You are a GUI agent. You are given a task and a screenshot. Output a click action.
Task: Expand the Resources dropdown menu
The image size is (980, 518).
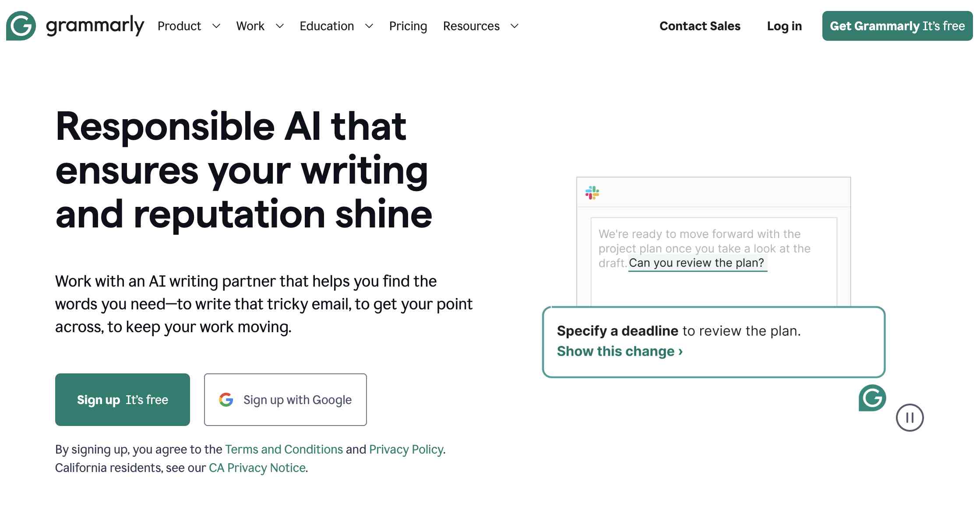click(x=479, y=26)
